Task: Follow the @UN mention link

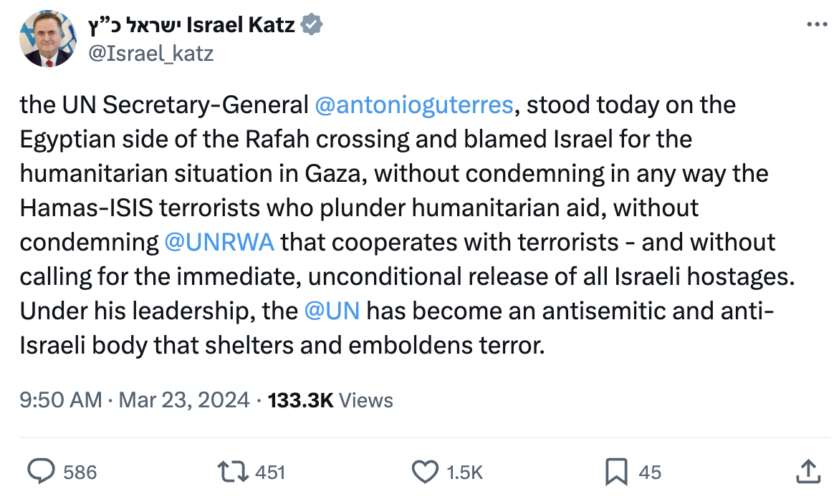Action: [x=332, y=311]
